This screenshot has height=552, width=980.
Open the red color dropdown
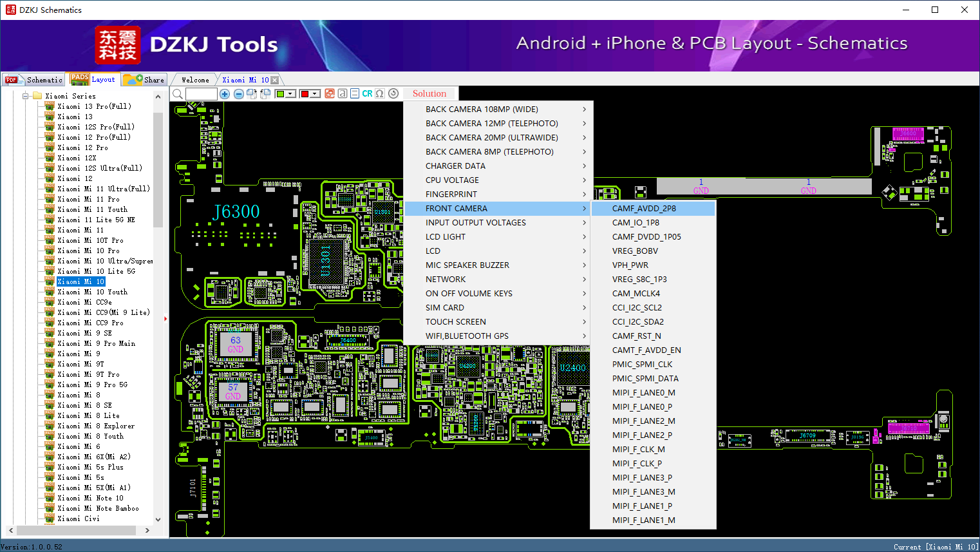click(x=315, y=94)
